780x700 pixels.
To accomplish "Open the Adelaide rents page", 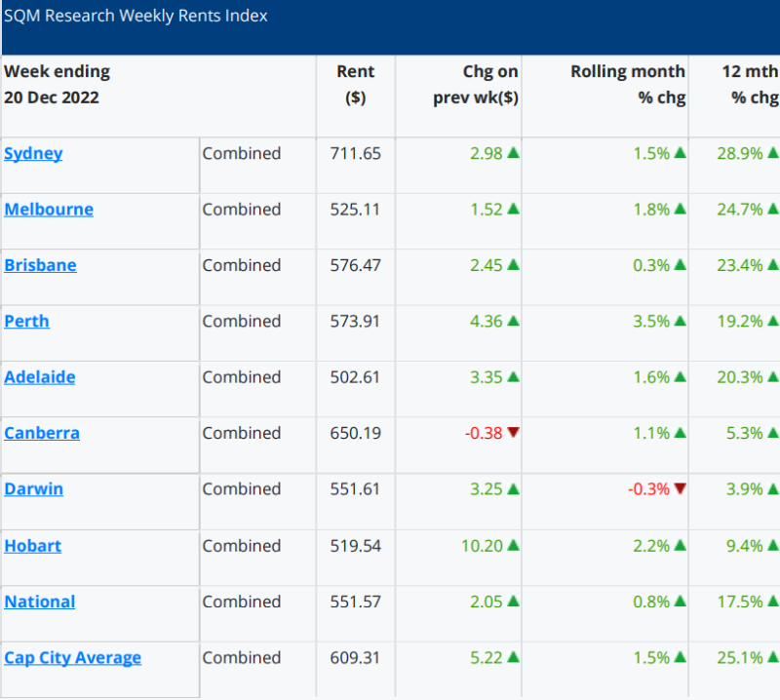I will point(39,376).
